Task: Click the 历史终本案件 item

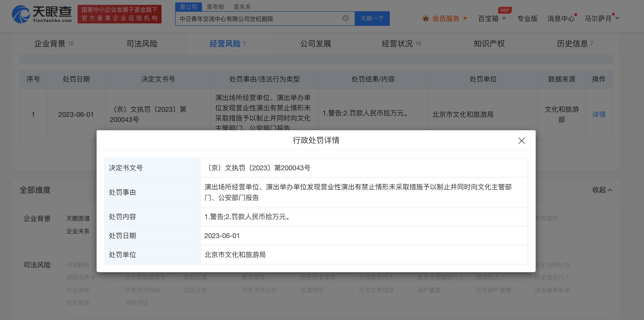Action: click(318, 278)
